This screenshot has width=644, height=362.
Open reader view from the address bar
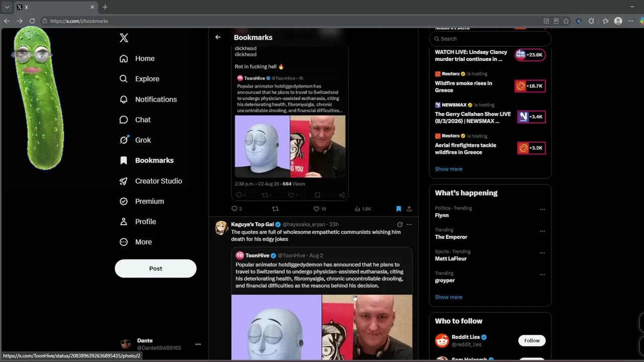pyautogui.click(x=556, y=21)
